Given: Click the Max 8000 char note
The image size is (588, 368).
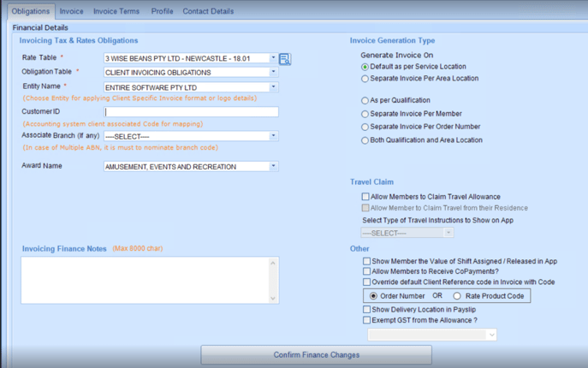Looking at the screenshot, I should point(138,248).
